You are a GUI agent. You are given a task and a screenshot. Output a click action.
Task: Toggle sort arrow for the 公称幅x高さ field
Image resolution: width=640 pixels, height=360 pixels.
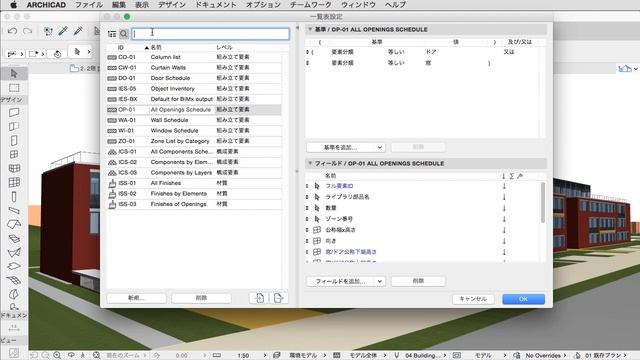504,230
